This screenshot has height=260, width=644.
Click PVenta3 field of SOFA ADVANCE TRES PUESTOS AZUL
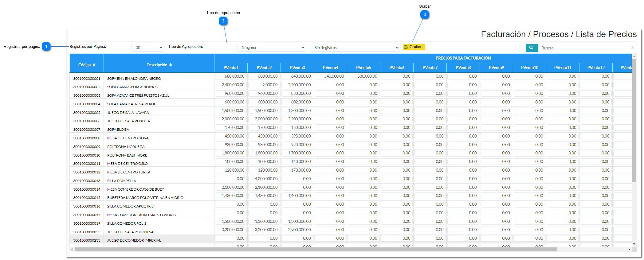(x=297, y=94)
